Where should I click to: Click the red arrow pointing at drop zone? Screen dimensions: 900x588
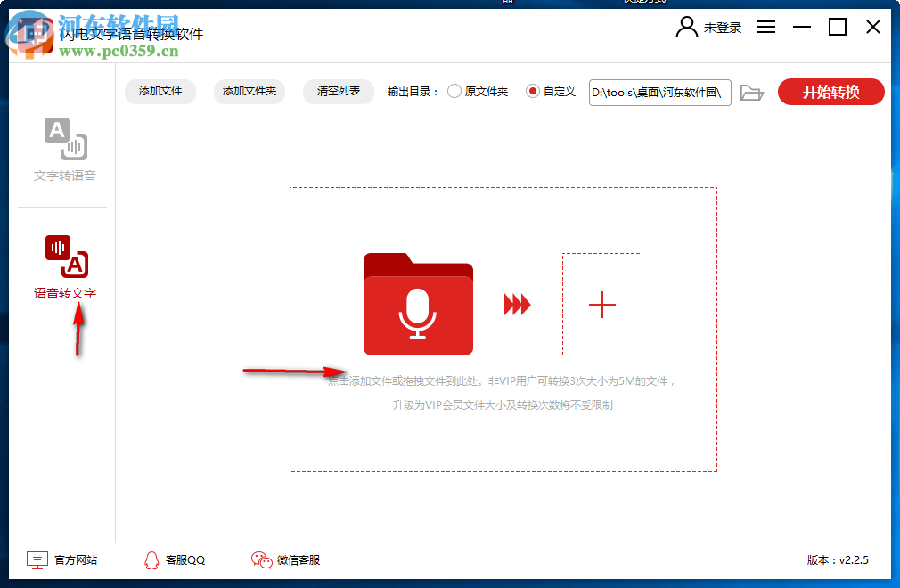click(294, 370)
